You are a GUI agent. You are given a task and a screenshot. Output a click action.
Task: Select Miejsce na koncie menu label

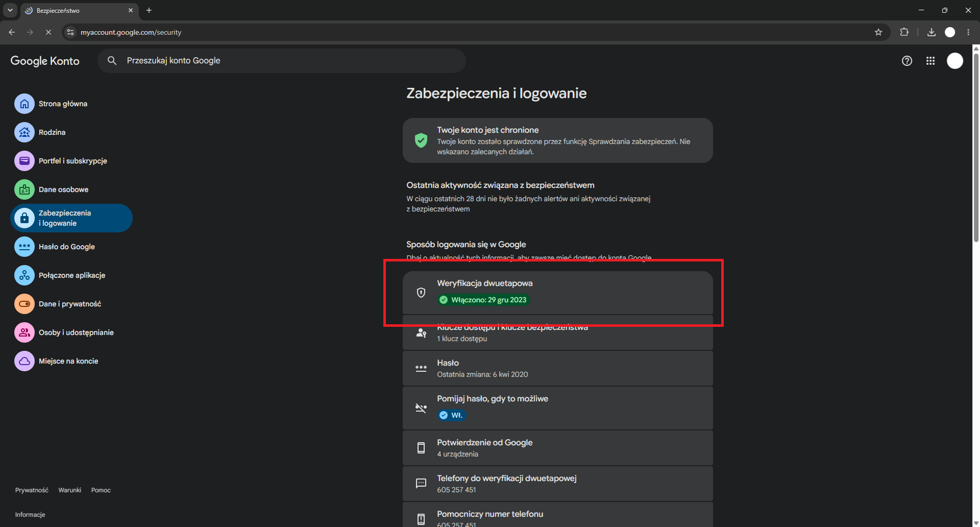coord(68,361)
